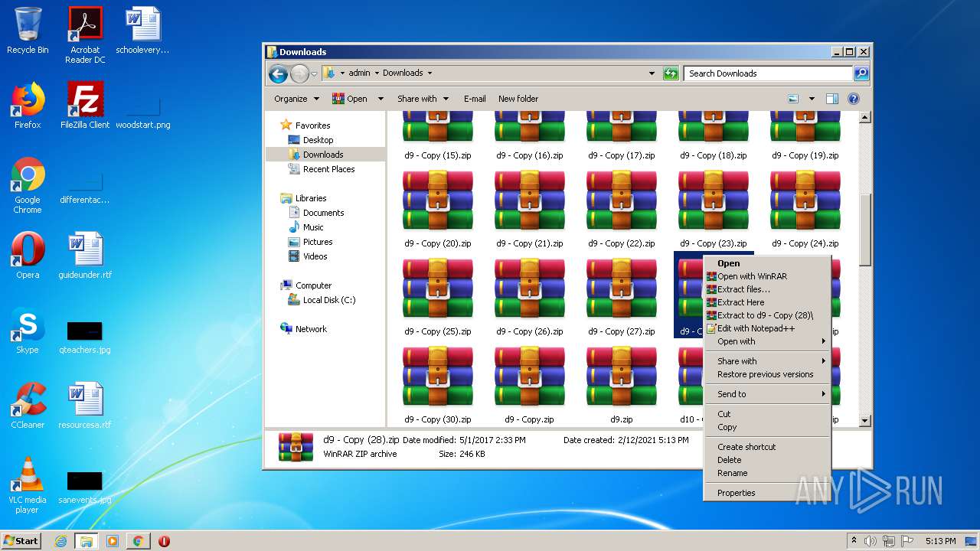980x551 pixels.
Task: Expand the Organize dropdown menu
Action: coord(296,99)
